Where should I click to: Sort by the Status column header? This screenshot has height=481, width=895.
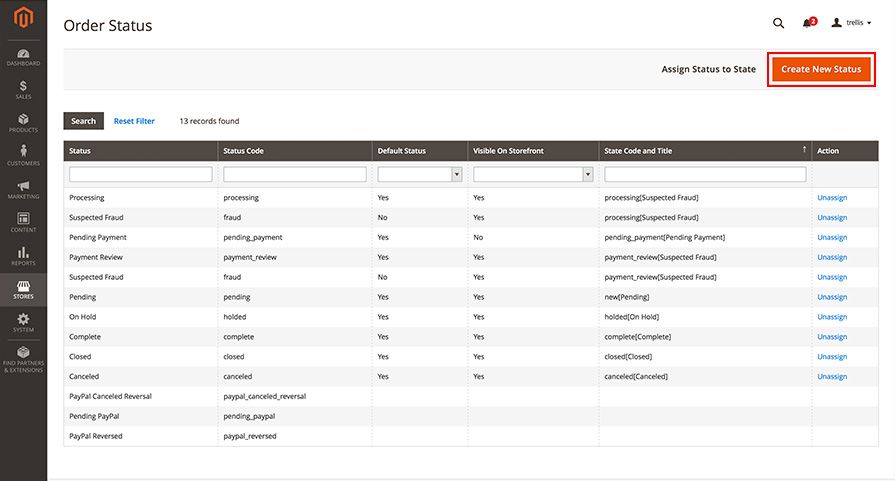pos(140,151)
